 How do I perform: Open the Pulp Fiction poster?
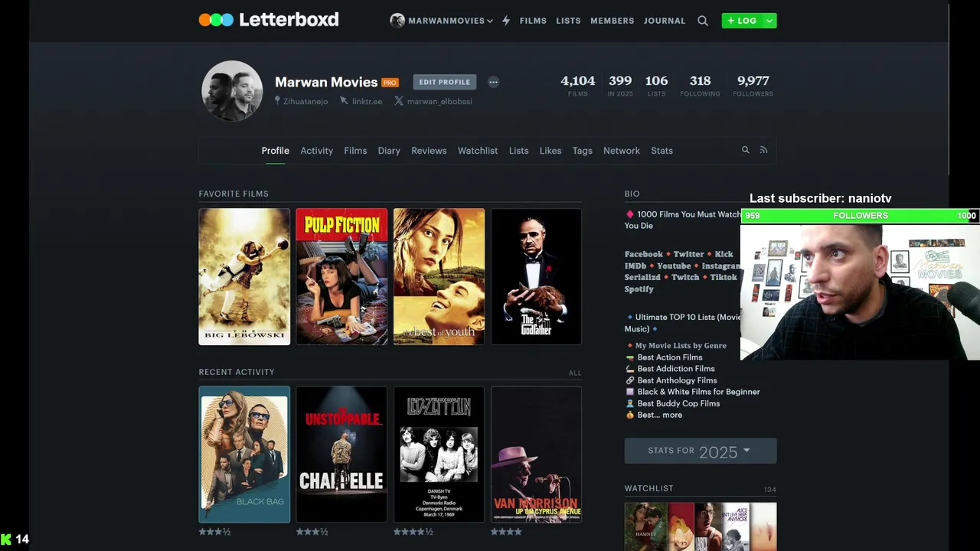341,276
